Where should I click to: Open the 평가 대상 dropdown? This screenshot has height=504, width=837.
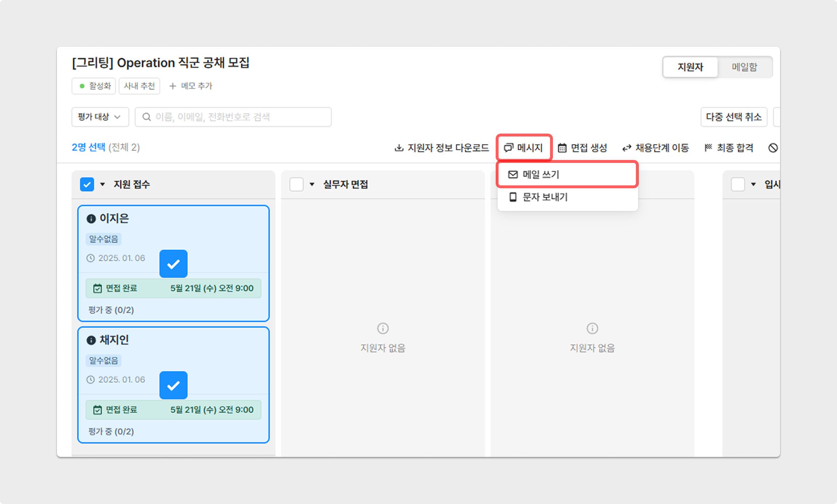point(100,117)
